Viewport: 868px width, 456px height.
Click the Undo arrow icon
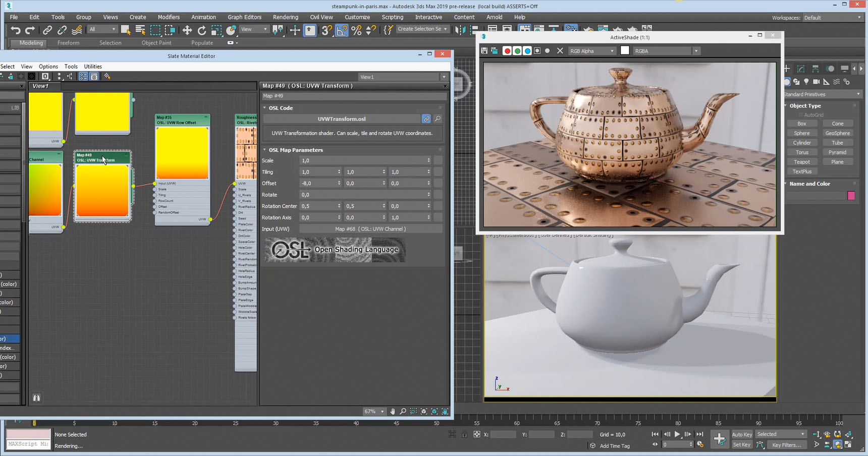tap(16, 30)
